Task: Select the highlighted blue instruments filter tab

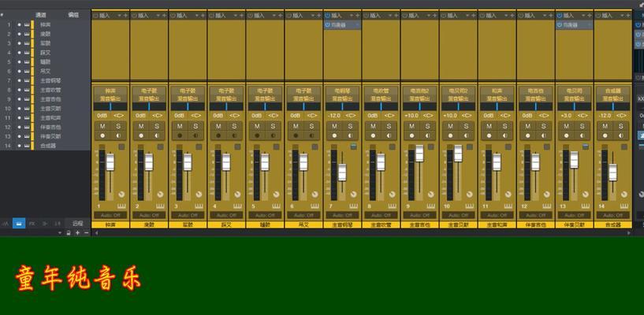Action: click(x=19, y=223)
